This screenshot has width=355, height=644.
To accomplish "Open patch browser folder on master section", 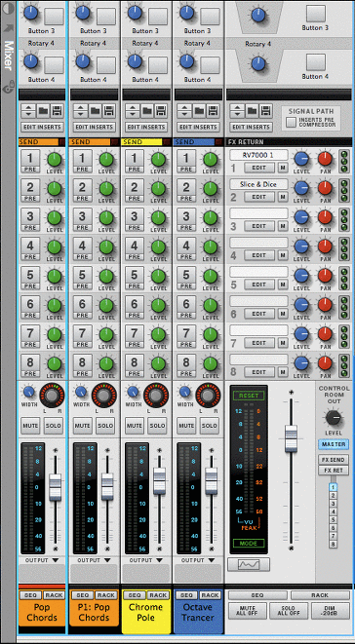I will 252,110.
